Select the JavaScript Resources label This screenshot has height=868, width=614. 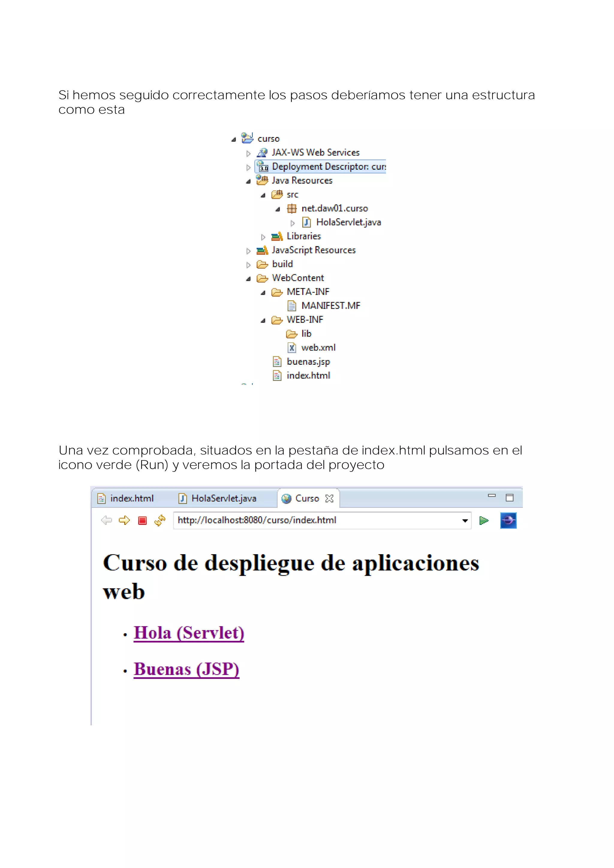click(x=314, y=250)
